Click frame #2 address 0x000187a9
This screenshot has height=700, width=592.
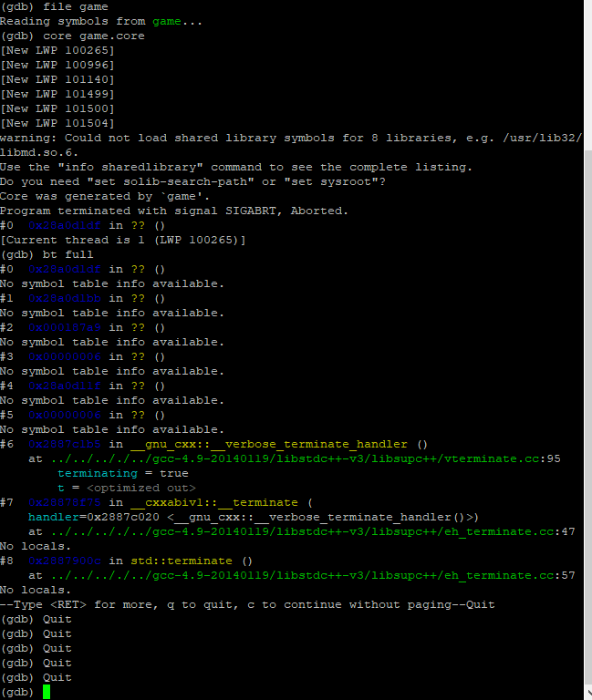pyautogui.click(x=65, y=328)
